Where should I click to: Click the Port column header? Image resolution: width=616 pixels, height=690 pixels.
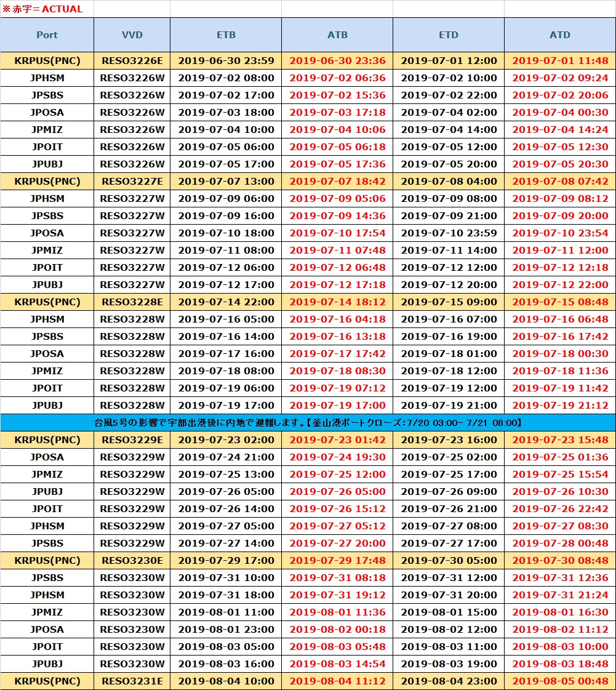coord(47,34)
